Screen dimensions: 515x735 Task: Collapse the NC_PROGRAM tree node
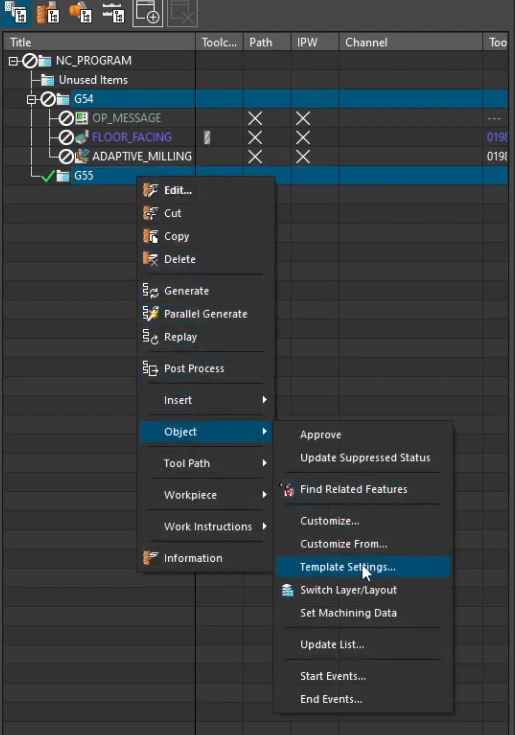pyautogui.click(x=13, y=61)
